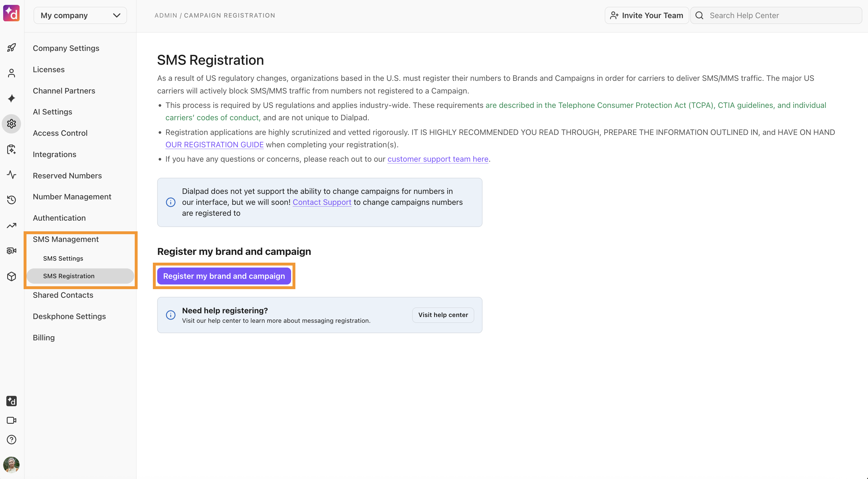This screenshot has height=479, width=868.
Task: Go to Integrations section
Action: [x=55, y=154]
